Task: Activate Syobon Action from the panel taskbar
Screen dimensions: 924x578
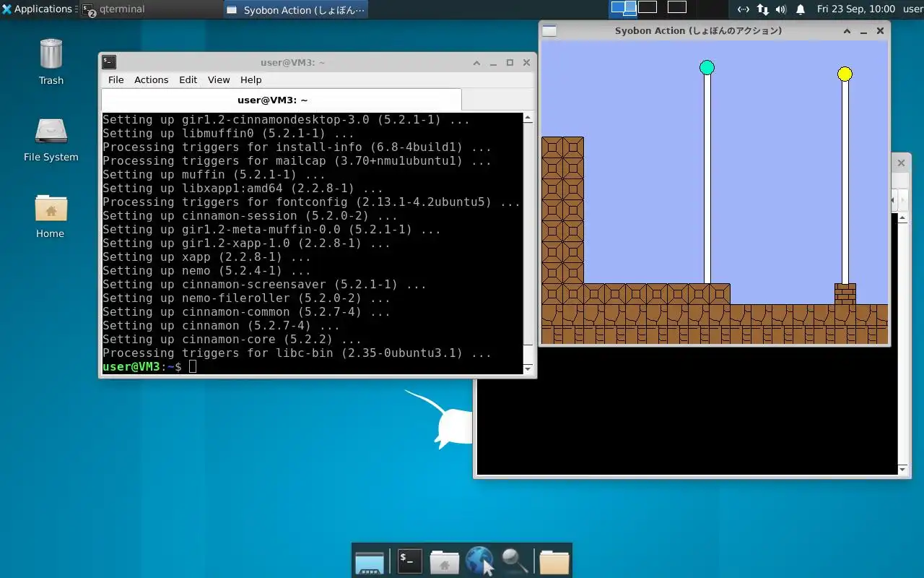Action: point(295,10)
